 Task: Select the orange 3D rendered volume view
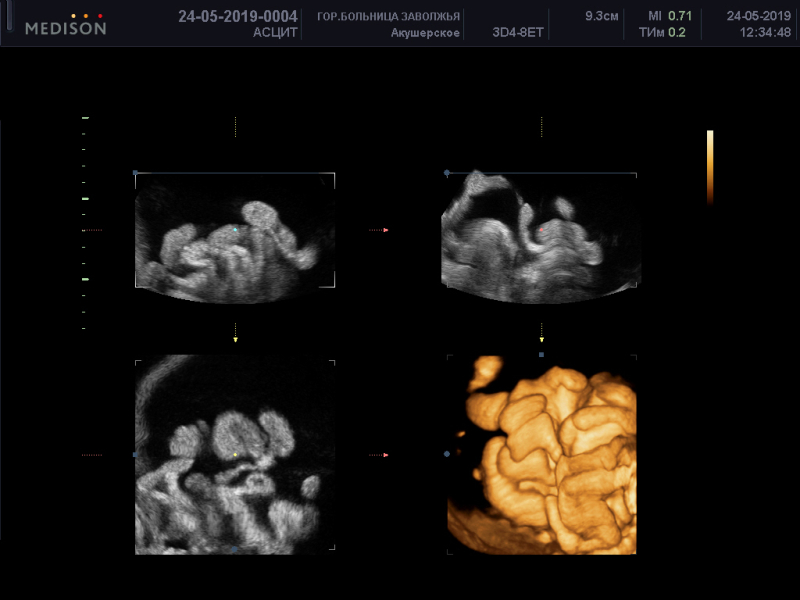[542, 455]
